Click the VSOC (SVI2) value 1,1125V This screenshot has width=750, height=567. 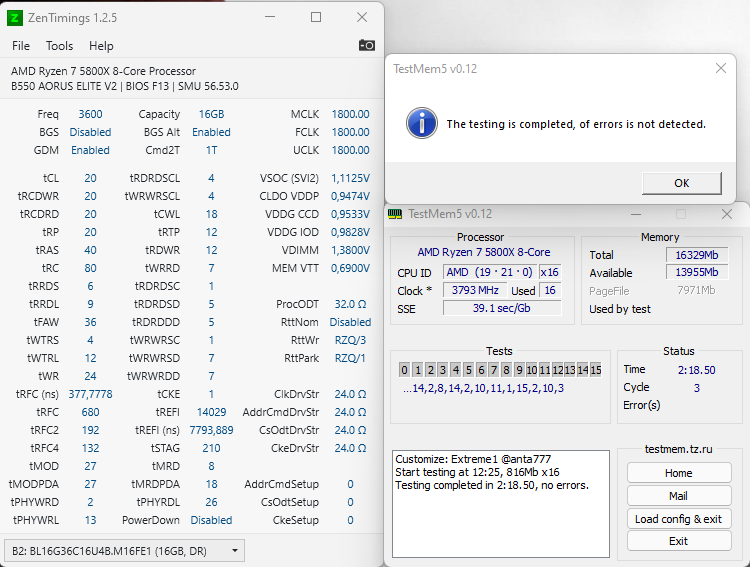pos(351,178)
